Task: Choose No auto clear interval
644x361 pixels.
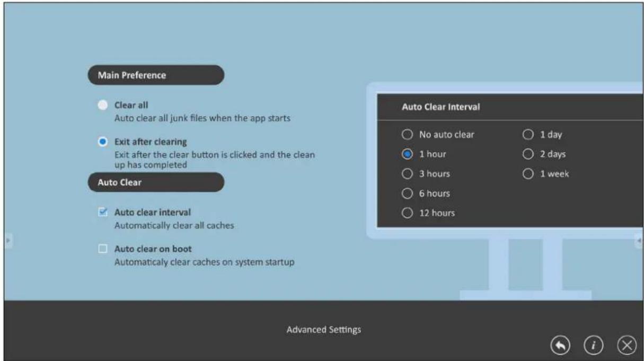Action: [x=407, y=135]
